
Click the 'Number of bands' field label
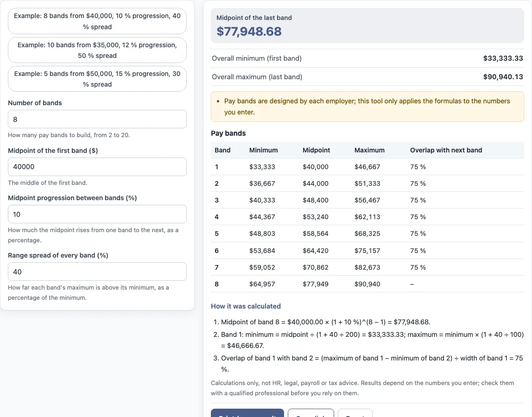35,103
